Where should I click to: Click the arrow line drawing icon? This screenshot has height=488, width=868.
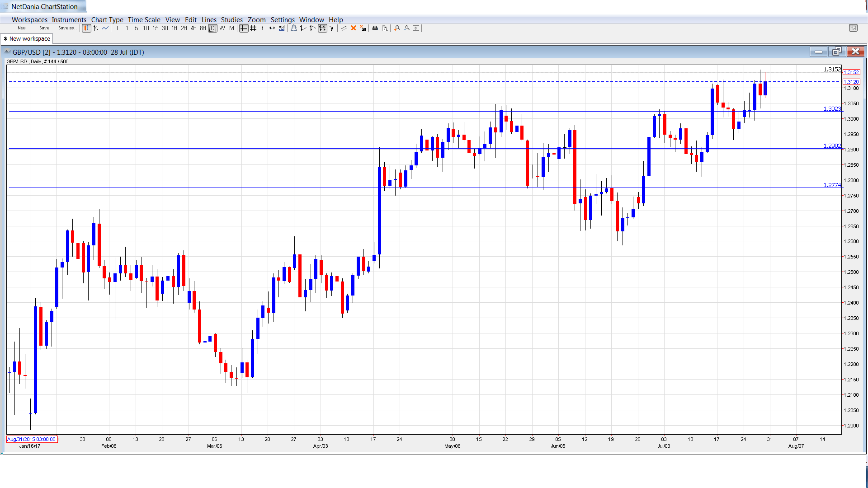pos(332,28)
